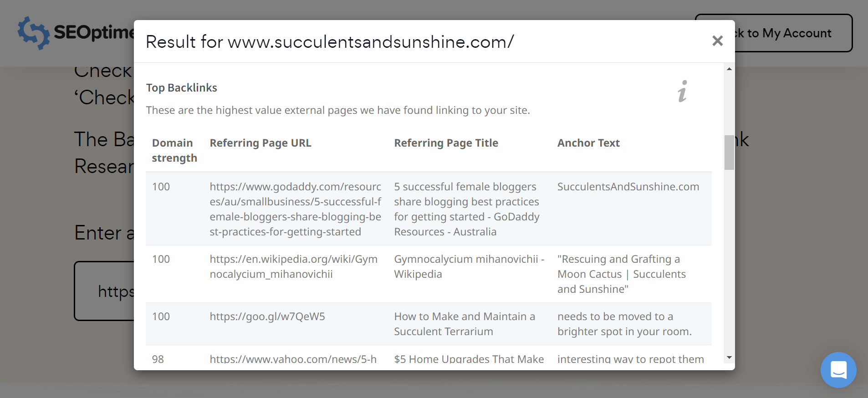
Task: Select the SEOptimer wordmark text
Action: [91, 32]
